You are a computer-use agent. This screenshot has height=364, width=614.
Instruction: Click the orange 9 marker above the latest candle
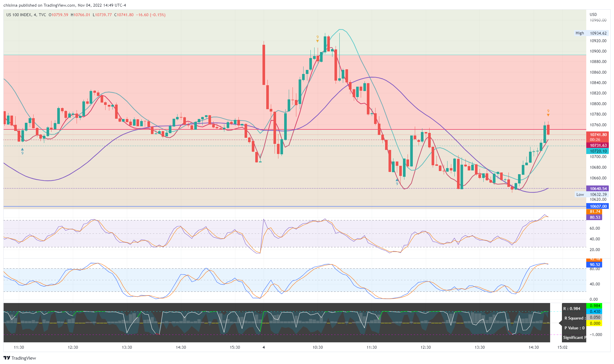click(x=548, y=111)
